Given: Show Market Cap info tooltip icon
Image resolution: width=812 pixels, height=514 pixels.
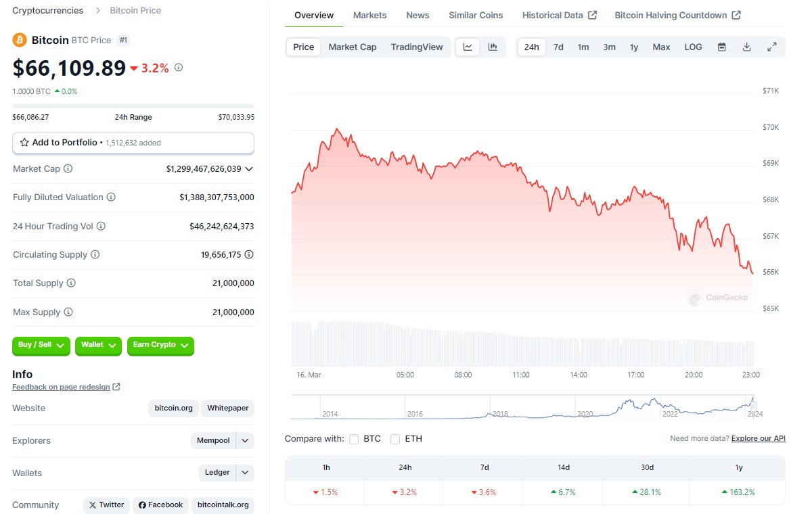Looking at the screenshot, I should tap(68, 168).
